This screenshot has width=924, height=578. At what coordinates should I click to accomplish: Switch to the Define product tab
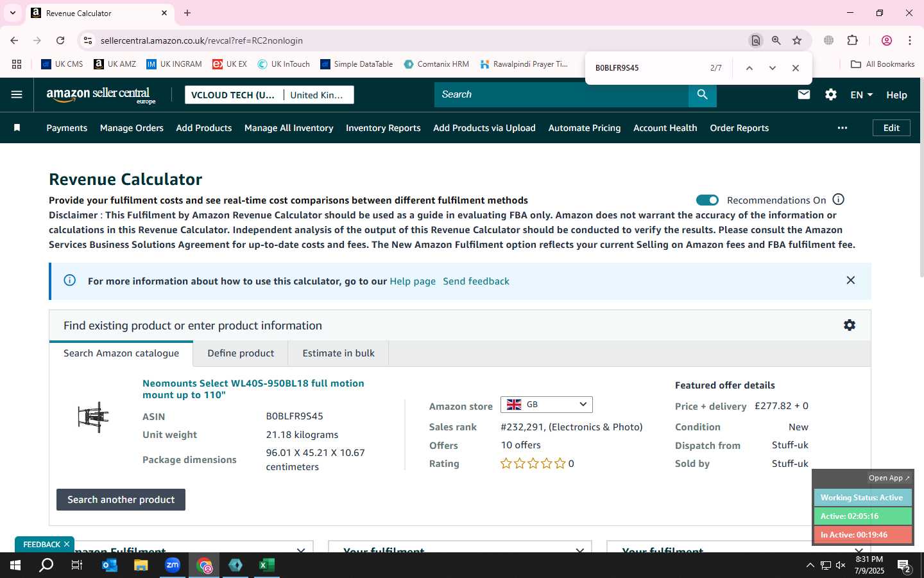pos(241,353)
